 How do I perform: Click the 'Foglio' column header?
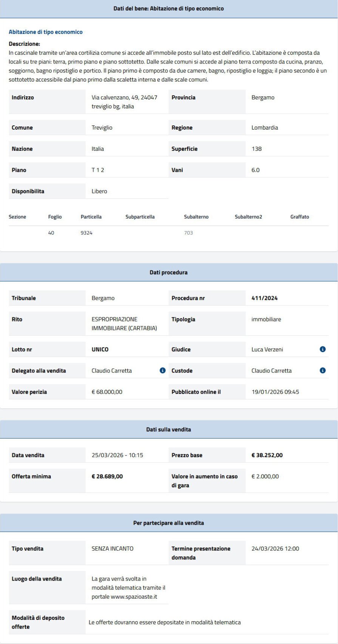click(55, 217)
